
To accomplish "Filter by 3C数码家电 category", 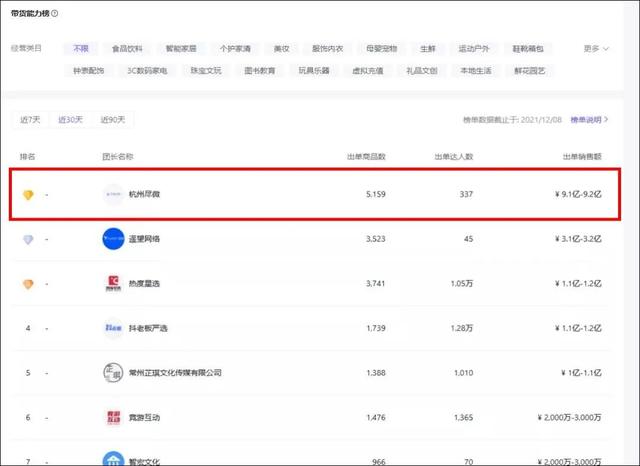I will pyautogui.click(x=147, y=71).
